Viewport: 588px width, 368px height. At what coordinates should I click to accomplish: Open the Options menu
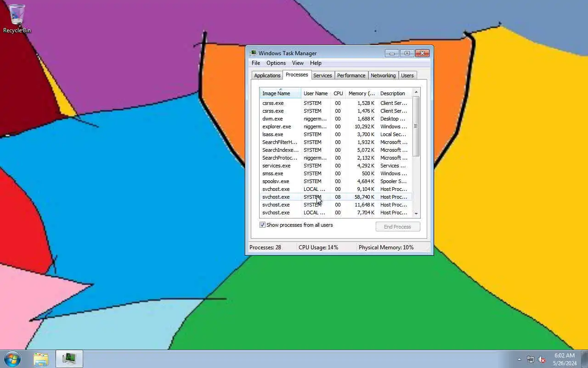click(x=276, y=63)
